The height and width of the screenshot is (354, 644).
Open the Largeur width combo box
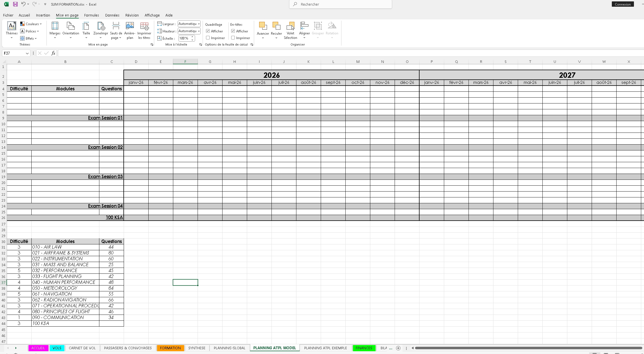click(189, 24)
